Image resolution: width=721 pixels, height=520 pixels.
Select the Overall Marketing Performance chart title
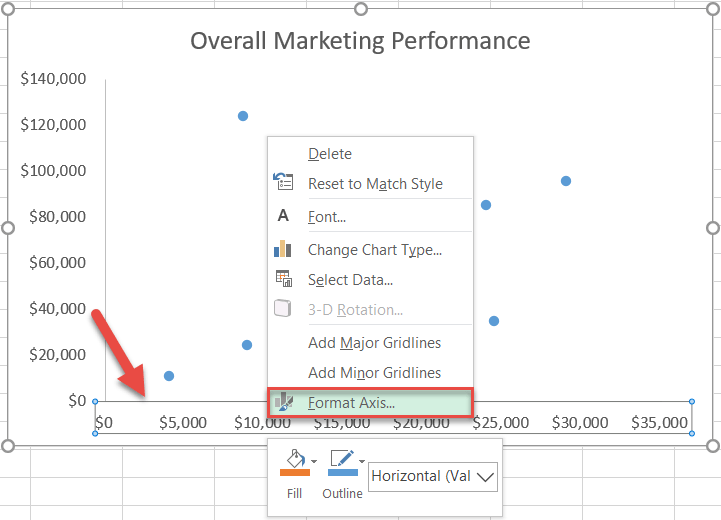pos(360,40)
